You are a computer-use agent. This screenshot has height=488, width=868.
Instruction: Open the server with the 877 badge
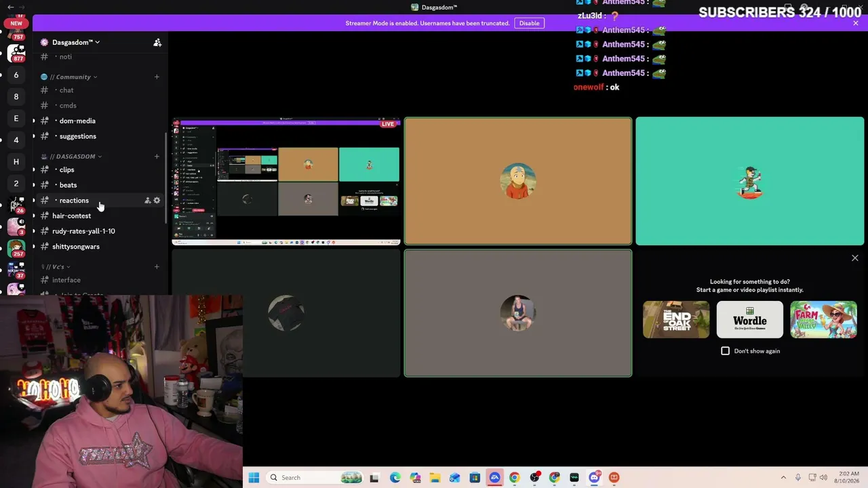pyautogui.click(x=16, y=54)
